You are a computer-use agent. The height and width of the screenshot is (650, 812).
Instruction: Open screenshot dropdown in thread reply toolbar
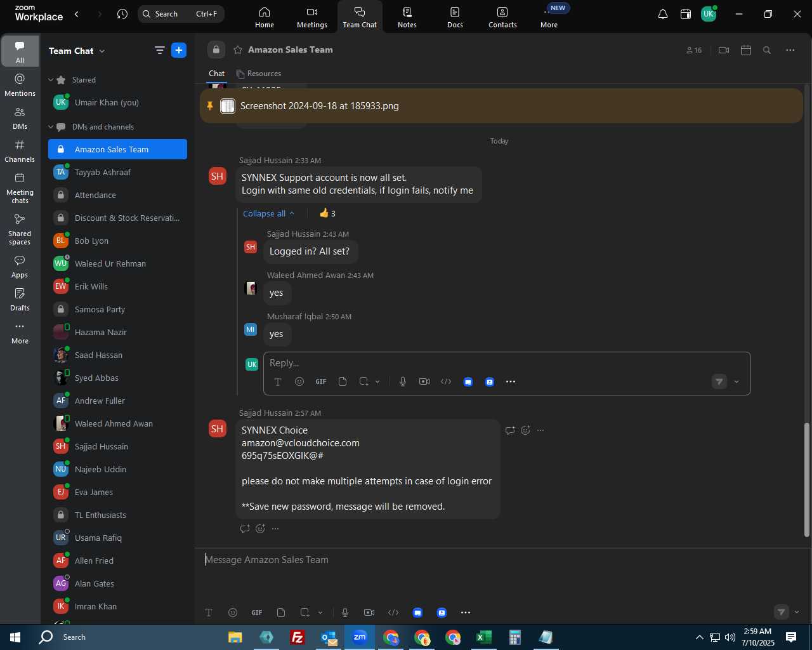(377, 381)
